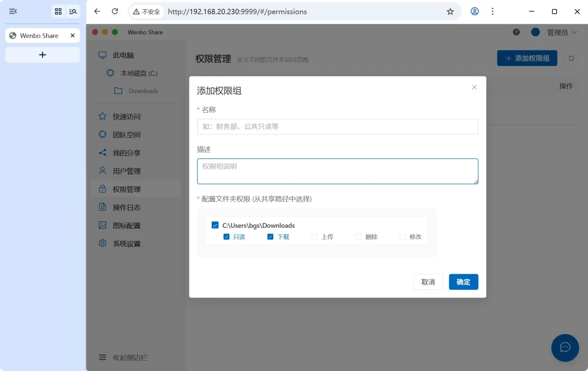Open the chat bubble floating button
Screen dimensions: 588x371
(565, 348)
